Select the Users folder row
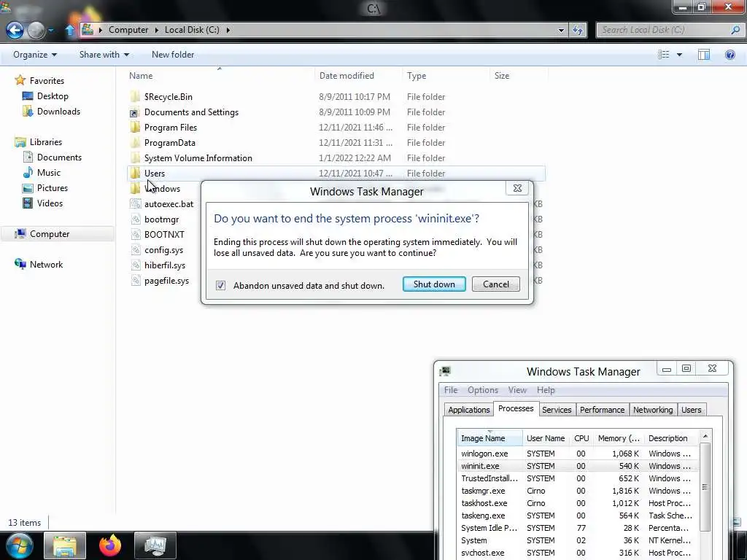Image resolution: width=747 pixels, height=560 pixels. click(x=336, y=174)
